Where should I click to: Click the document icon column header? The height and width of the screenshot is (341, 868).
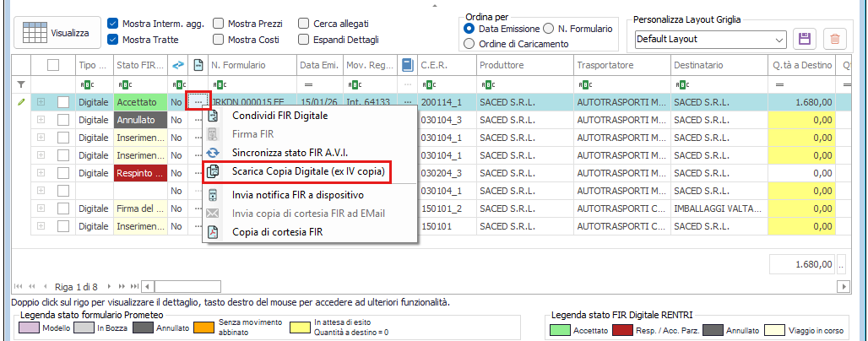[198, 65]
